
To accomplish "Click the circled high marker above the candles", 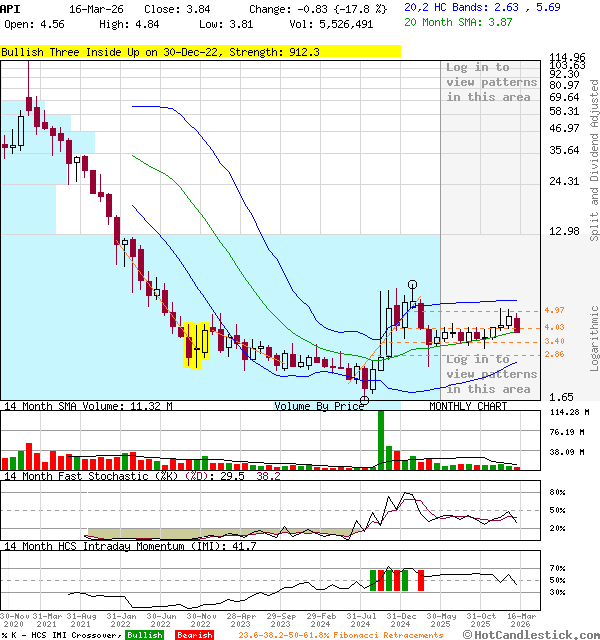I will (x=412, y=285).
